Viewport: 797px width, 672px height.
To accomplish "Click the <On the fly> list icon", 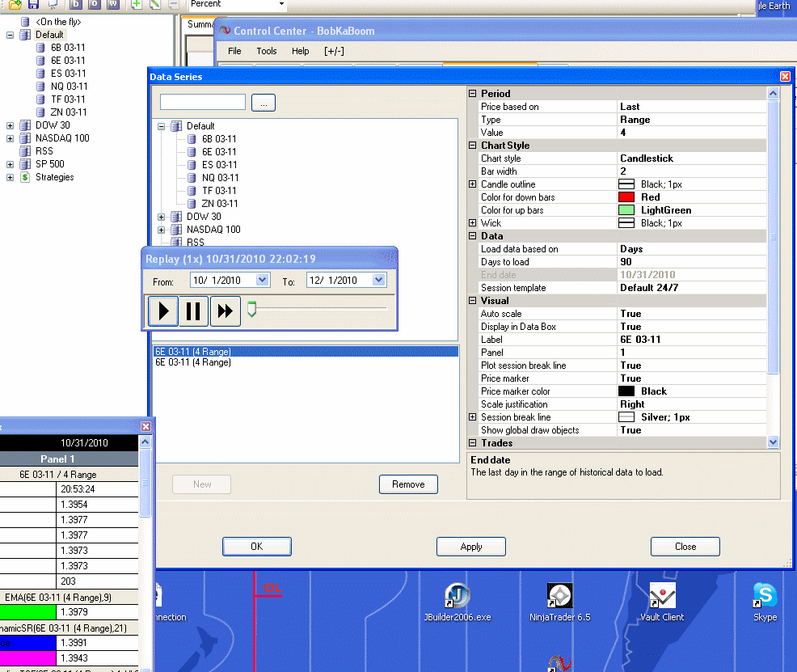I will coord(25,22).
